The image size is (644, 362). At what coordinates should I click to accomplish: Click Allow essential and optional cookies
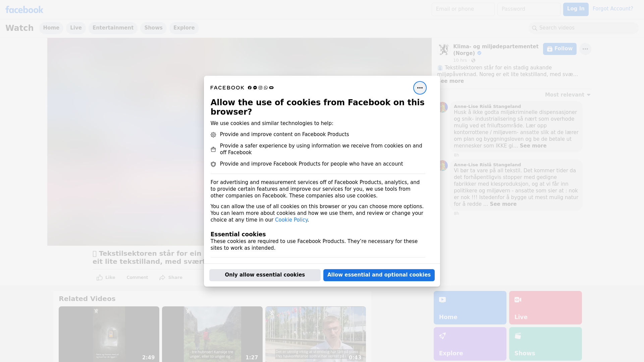point(379,275)
